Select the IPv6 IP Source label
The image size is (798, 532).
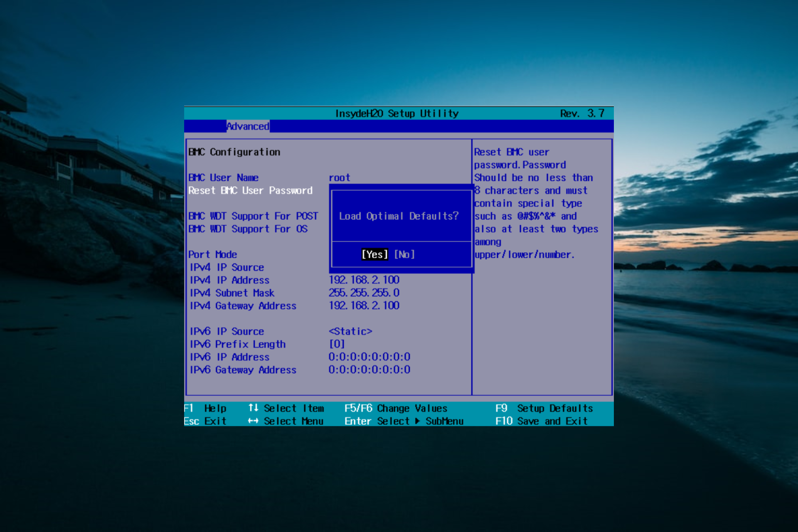[x=227, y=331]
